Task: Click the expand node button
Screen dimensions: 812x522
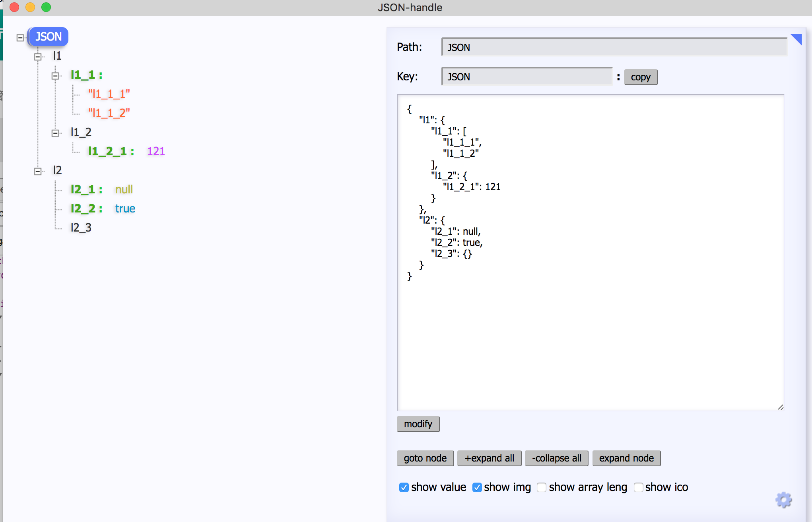Action: point(626,458)
